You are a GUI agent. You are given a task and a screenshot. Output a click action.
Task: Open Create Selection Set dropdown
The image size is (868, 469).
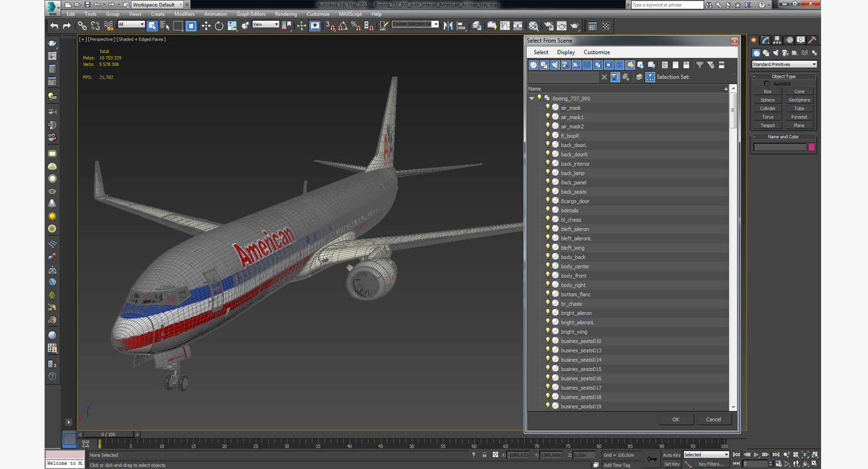[x=415, y=25]
